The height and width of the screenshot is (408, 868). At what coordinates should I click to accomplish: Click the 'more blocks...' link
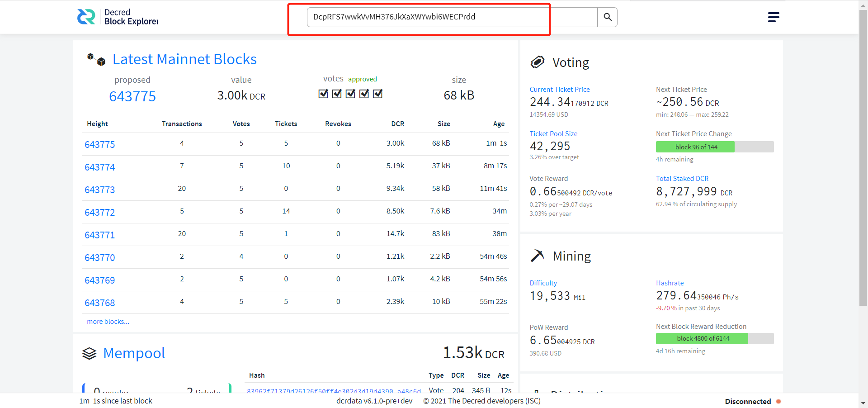pos(108,322)
